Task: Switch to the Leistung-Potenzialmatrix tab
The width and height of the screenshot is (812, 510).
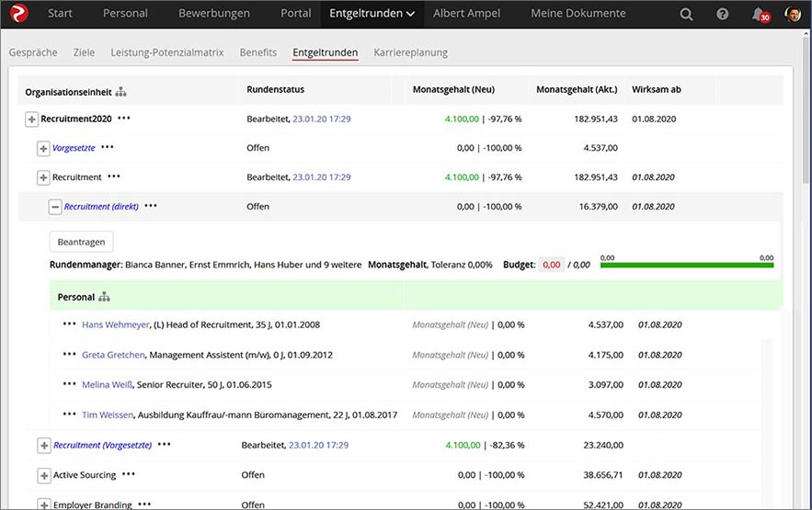Action: (x=167, y=52)
